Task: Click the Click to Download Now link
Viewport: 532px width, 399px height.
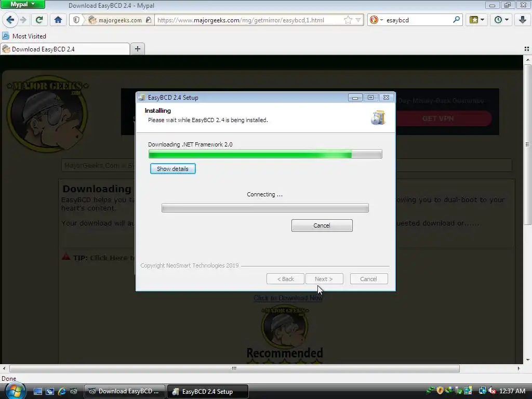Action: [288, 298]
